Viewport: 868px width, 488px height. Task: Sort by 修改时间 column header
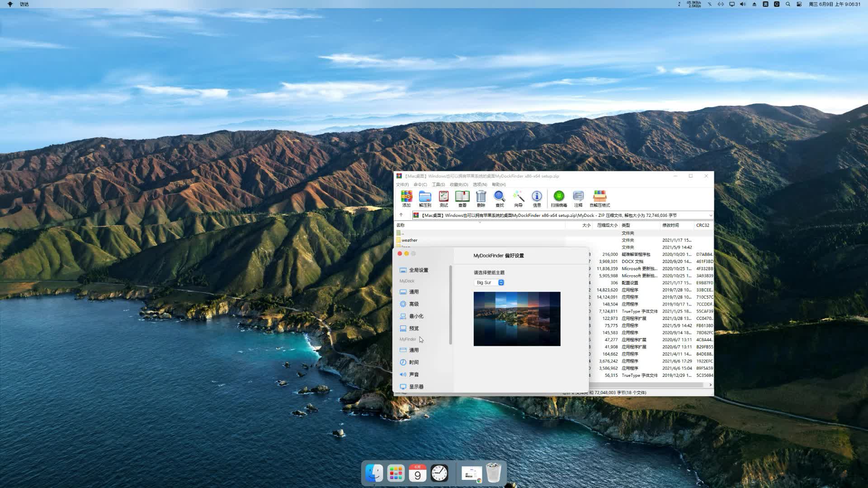pyautogui.click(x=677, y=225)
